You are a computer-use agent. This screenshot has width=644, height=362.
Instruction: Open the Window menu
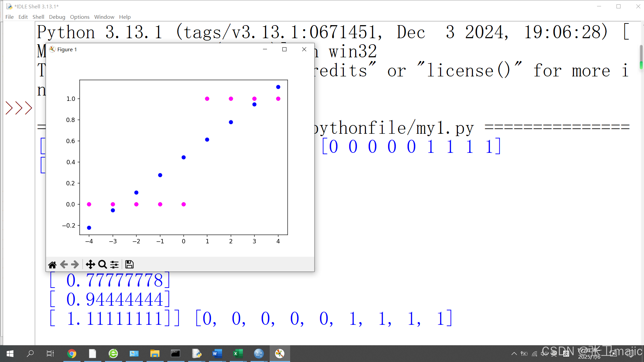point(104,17)
